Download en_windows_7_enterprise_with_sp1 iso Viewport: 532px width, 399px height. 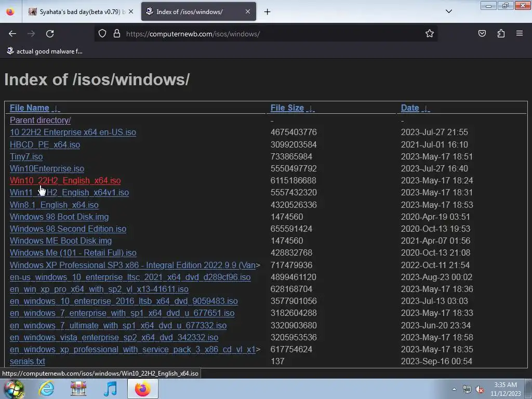coord(122,313)
